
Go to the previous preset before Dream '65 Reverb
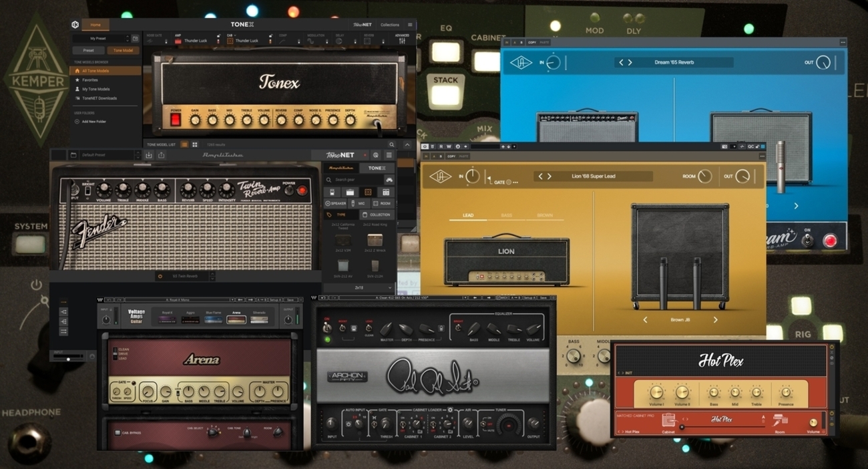tap(621, 62)
